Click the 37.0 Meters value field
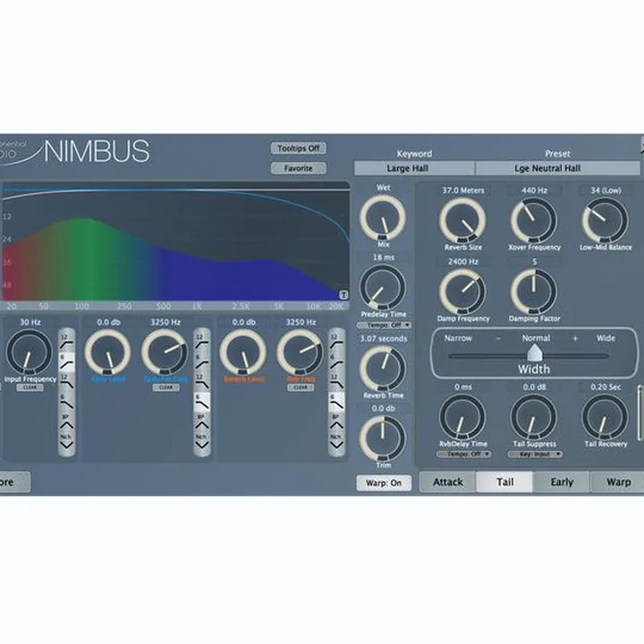 click(463, 191)
